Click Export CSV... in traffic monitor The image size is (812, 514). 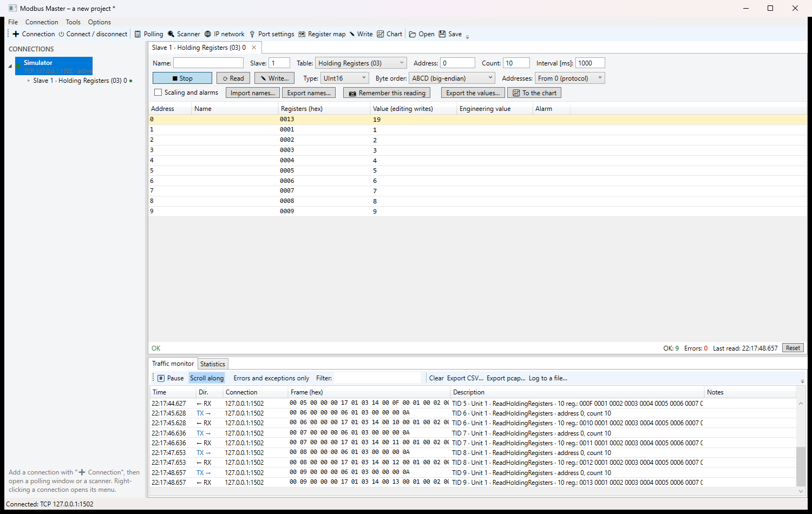[465, 378]
